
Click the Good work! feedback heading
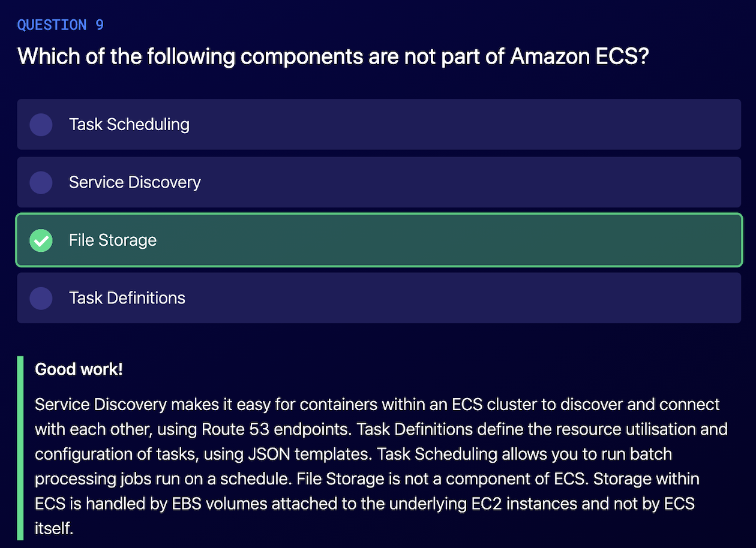(x=79, y=369)
